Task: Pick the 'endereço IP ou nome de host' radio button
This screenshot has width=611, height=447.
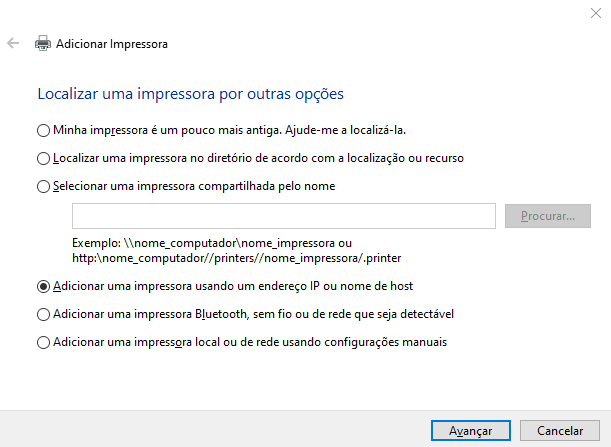Action: pos(43,286)
